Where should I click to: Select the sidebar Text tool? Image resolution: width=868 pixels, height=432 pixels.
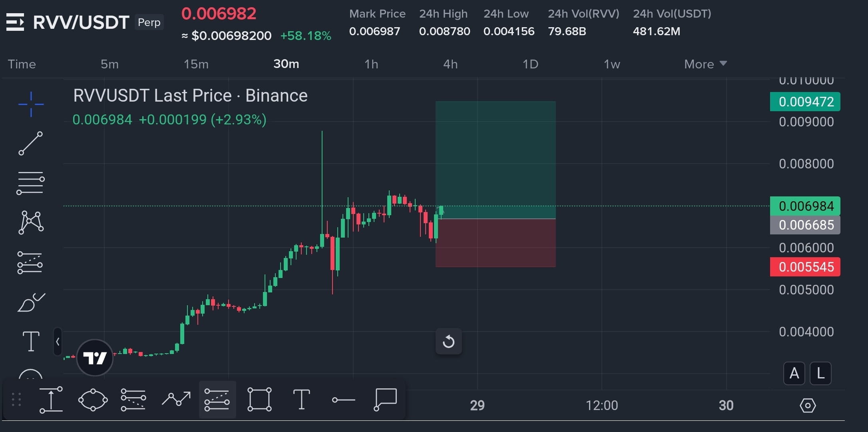tap(31, 341)
